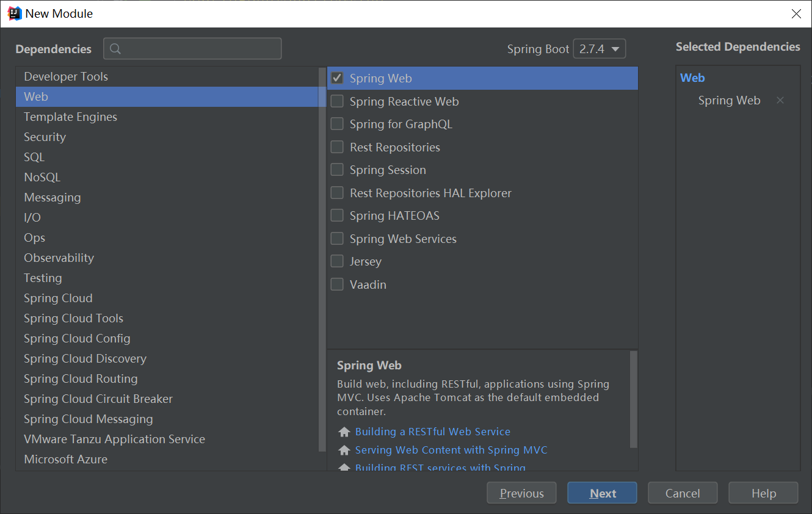Cancel the New Module wizard
Image resolution: width=812 pixels, height=514 pixels.
tap(683, 493)
